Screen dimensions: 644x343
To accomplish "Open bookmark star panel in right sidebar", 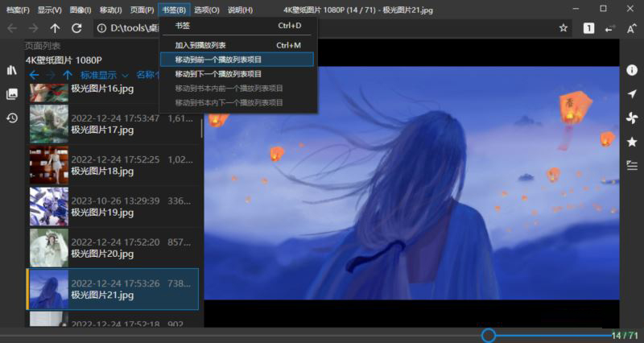I will pyautogui.click(x=632, y=142).
